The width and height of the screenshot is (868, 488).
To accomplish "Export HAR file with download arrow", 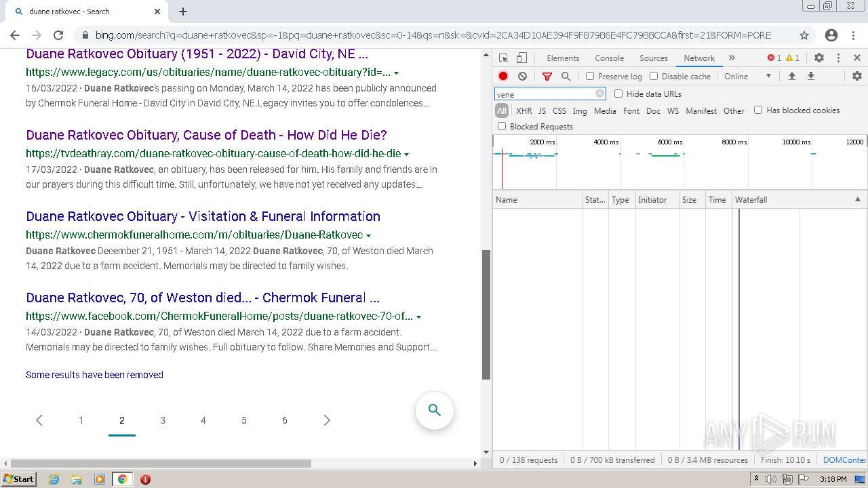I will (x=810, y=76).
